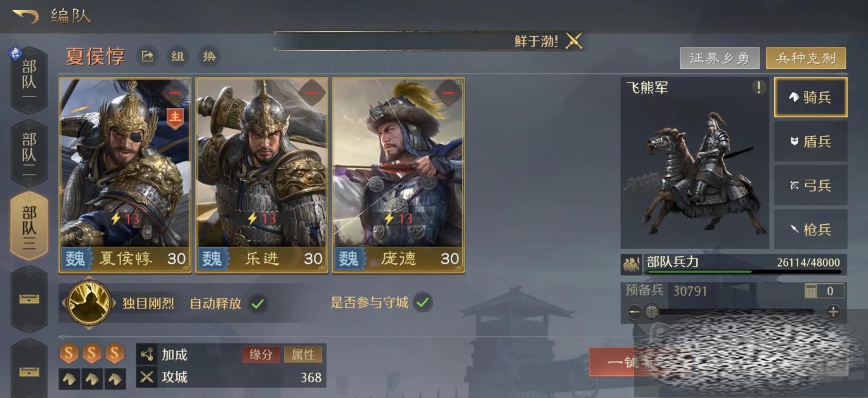Switch to the 部队二 tab

point(29,152)
